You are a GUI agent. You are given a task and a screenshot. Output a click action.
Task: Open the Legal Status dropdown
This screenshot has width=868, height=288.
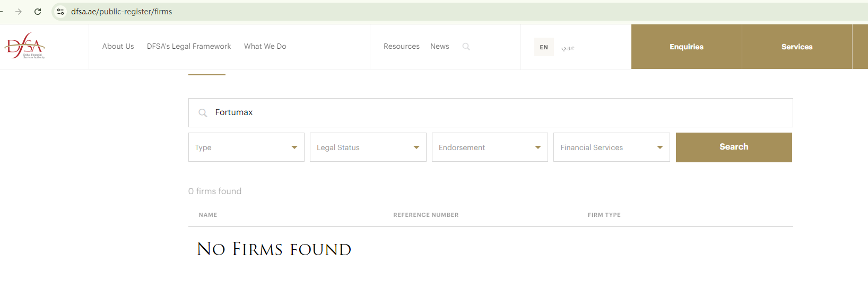(x=368, y=147)
